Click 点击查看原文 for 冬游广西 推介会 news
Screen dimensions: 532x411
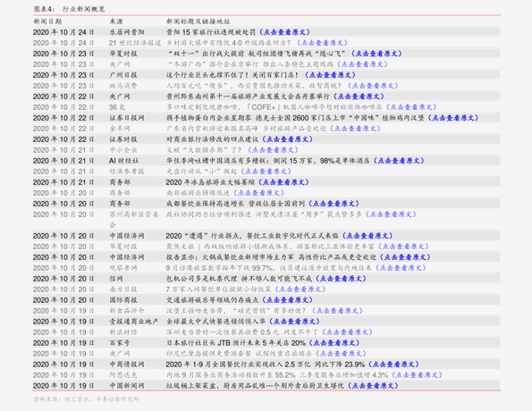coord(362,64)
